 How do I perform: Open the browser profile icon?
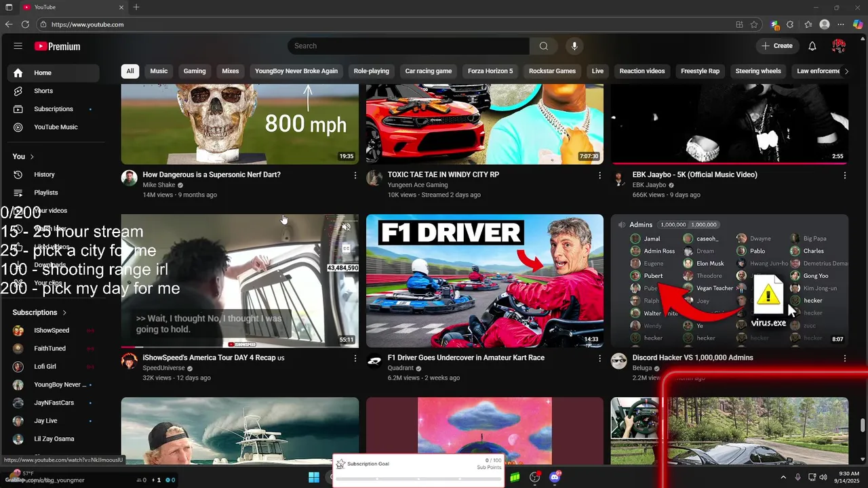(x=825, y=24)
